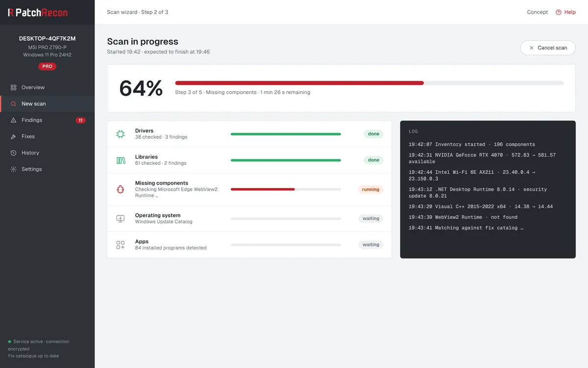The image size is (588, 368).
Task: Click the Drivers green progress bar
Action: click(286, 134)
